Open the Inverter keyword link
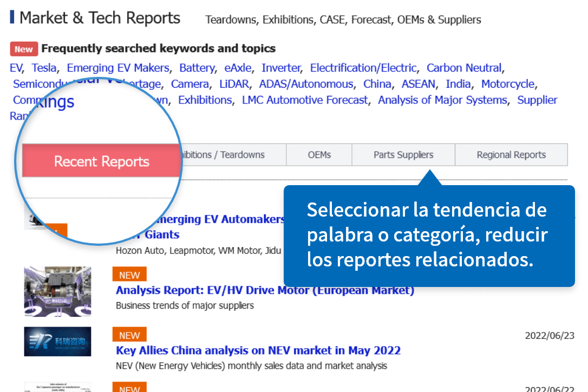Viewport: 588px width, 392px height. [x=281, y=68]
